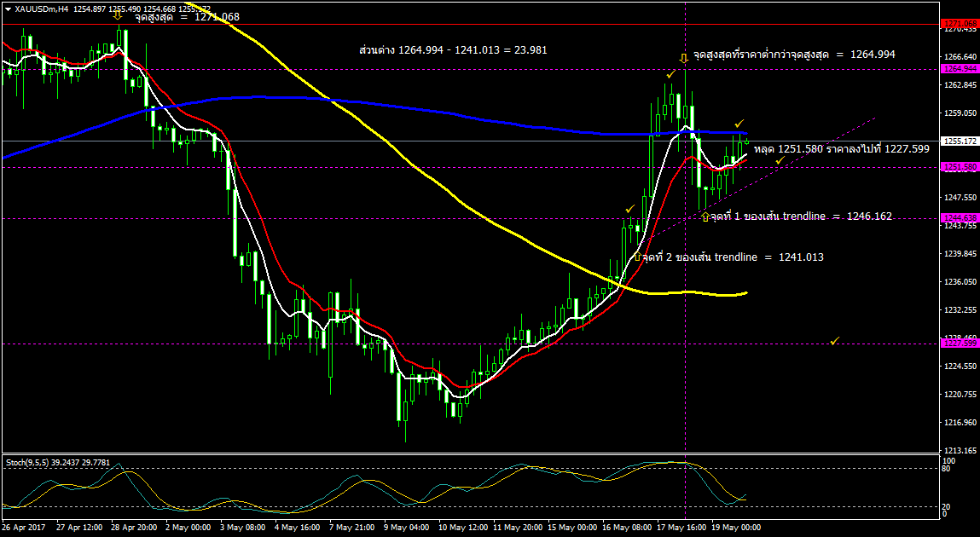Select the red horizontal line at 1271.068
Image resolution: width=980 pixels, height=537 pixels.
click(x=470, y=25)
